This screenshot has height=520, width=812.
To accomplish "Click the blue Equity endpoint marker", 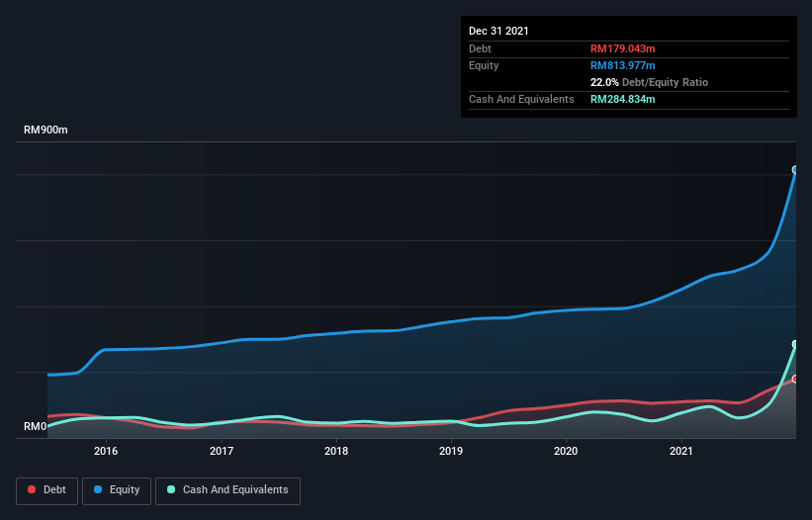I will pos(795,170).
